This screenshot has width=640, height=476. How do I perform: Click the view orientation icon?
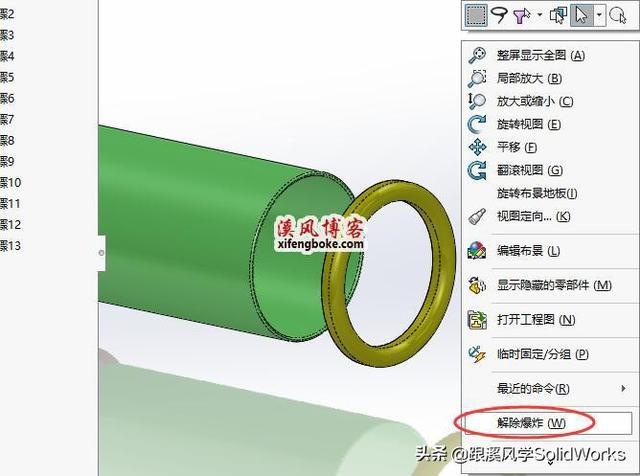477,216
